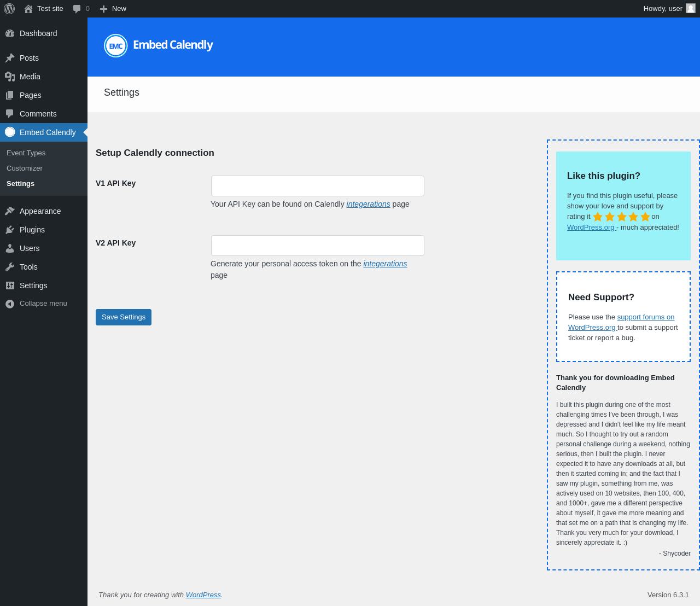Click the Dashboard gauge icon
700x606 pixels.
point(10,33)
